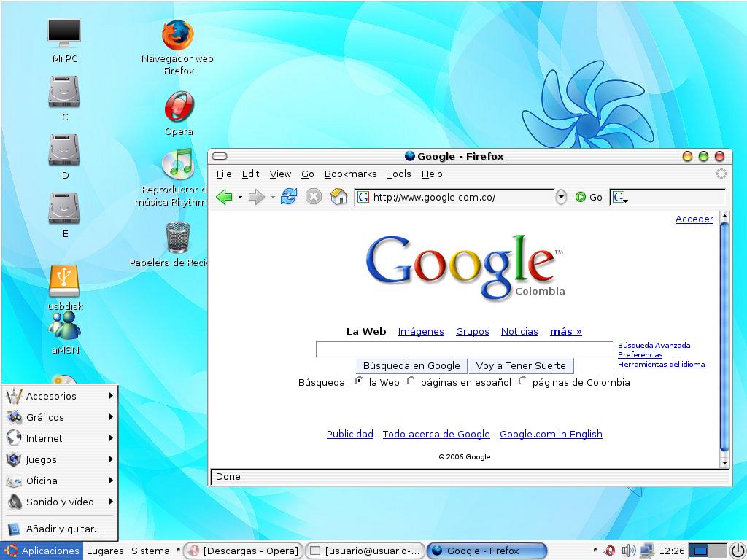
Task: Open search engine selector dropdown
Action: click(620, 197)
